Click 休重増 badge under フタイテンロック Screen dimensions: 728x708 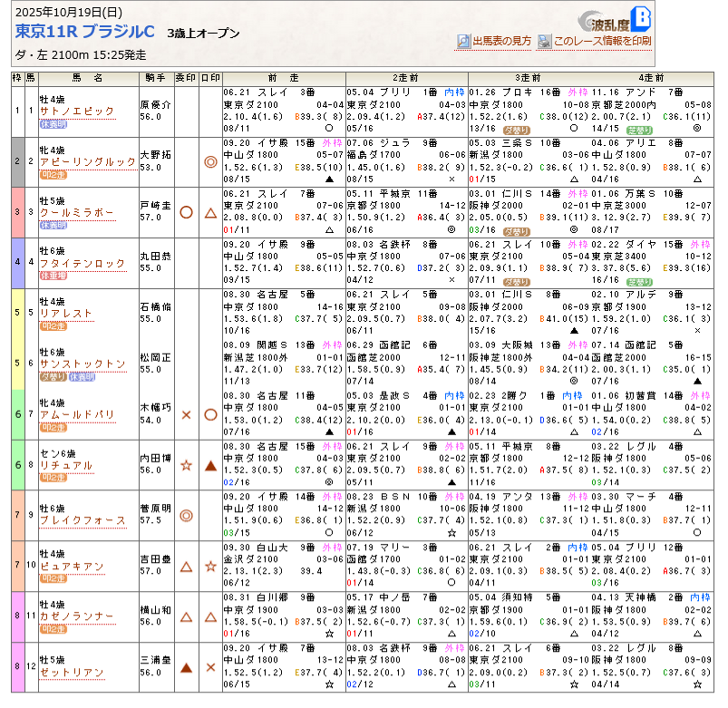pyautogui.click(x=53, y=276)
